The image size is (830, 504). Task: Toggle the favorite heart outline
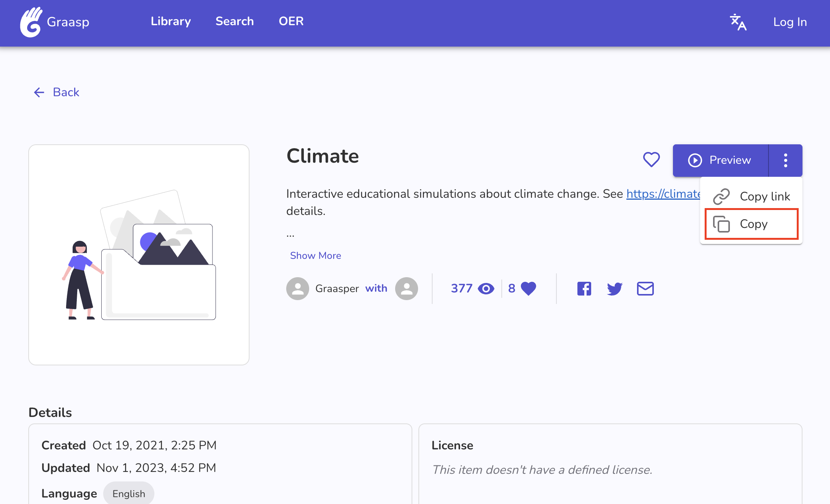651,160
